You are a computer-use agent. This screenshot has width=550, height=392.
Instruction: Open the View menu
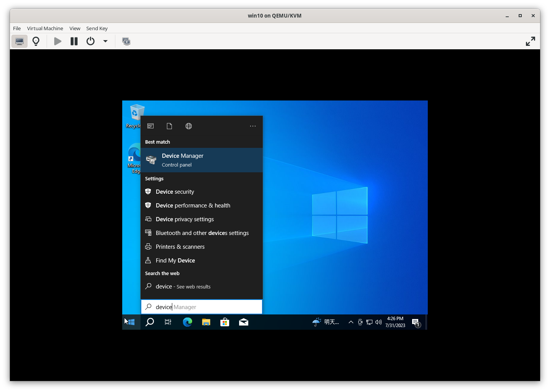(x=75, y=28)
